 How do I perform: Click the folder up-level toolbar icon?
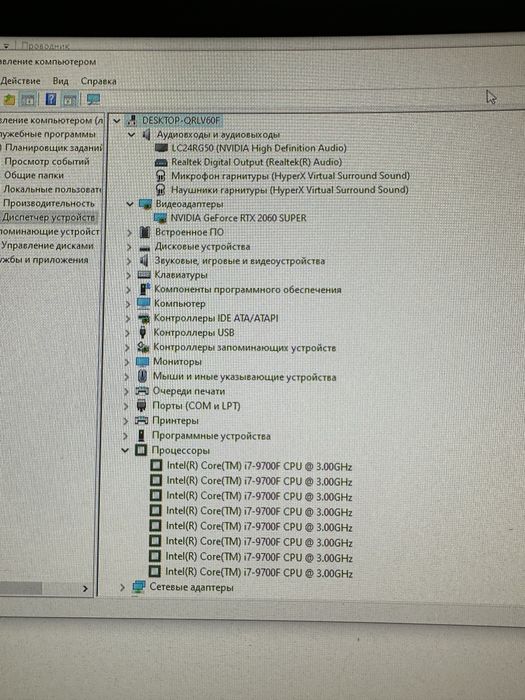(9, 100)
